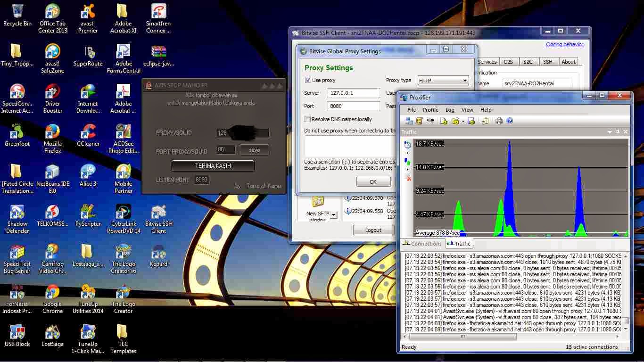Select the Recycle Bin desktop icon
Image resolution: width=644 pixels, height=362 pixels.
click(x=17, y=15)
